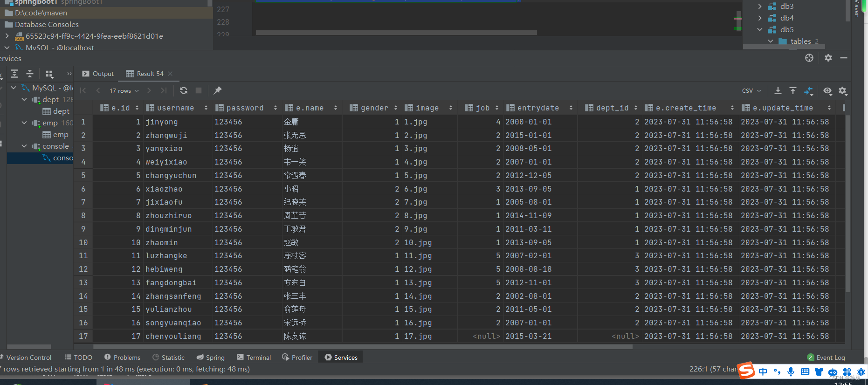
Task: Click the result grid vertical scrollbar
Action: click(847, 203)
